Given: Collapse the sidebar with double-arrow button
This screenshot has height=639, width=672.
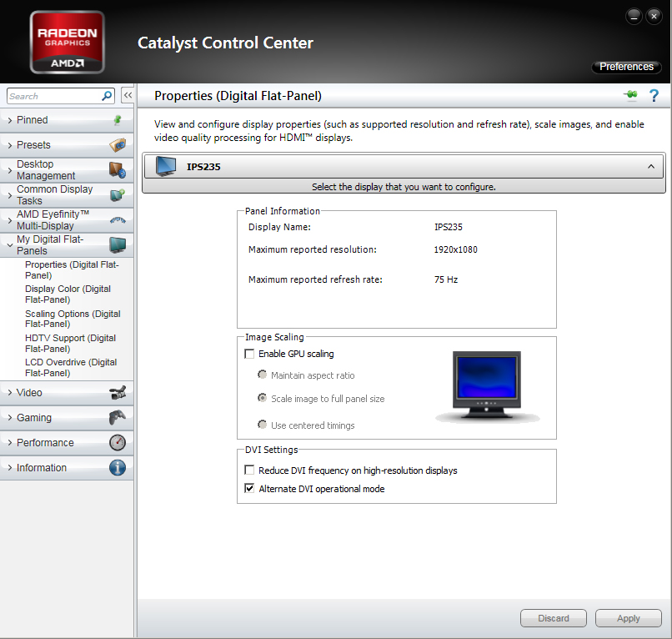Looking at the screenshot, I should (x=128, y=96).
